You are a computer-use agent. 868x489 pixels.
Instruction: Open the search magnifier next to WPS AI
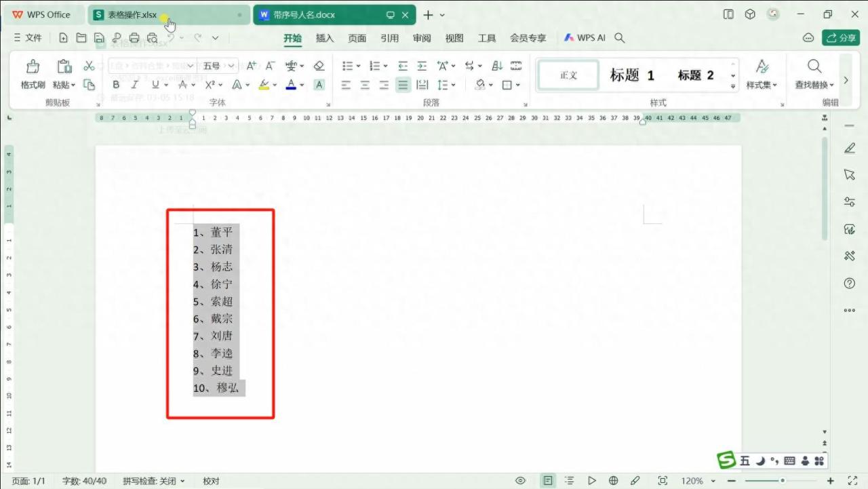tap(619, 38)
